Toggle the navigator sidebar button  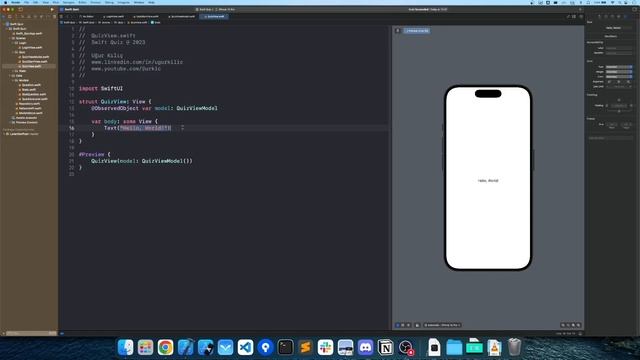[20, 9]
